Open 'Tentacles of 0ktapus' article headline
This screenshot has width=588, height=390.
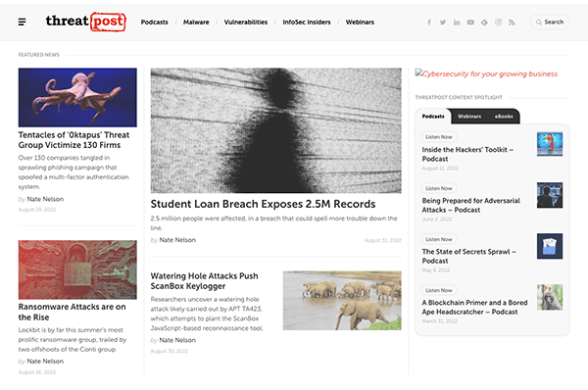click(73, 140)
